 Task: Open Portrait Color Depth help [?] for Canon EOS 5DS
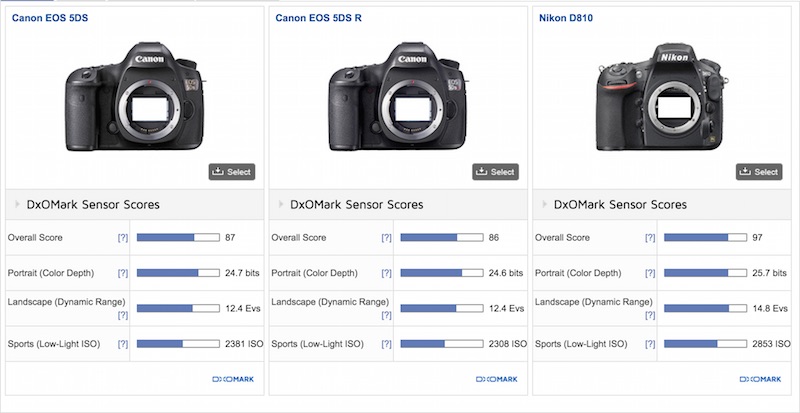coord(123,273)
